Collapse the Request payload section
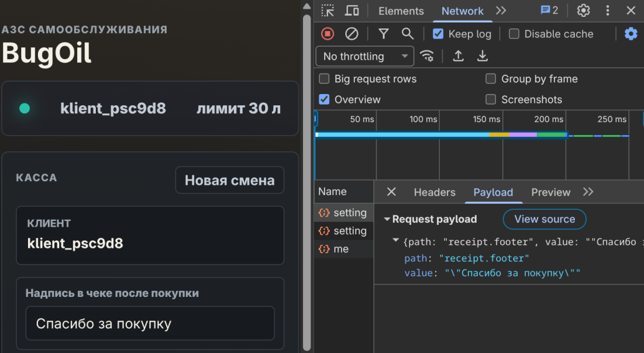 click(x=387, y=219)
